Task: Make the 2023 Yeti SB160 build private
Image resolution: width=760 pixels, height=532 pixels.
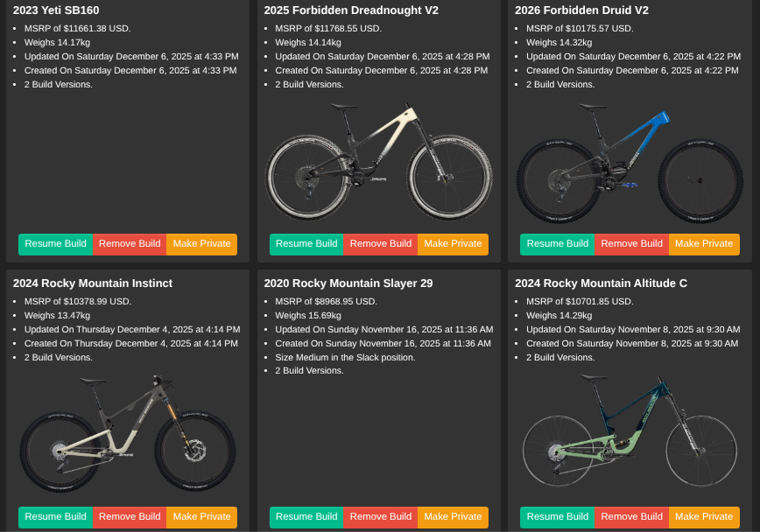Action: coord(201,244)
